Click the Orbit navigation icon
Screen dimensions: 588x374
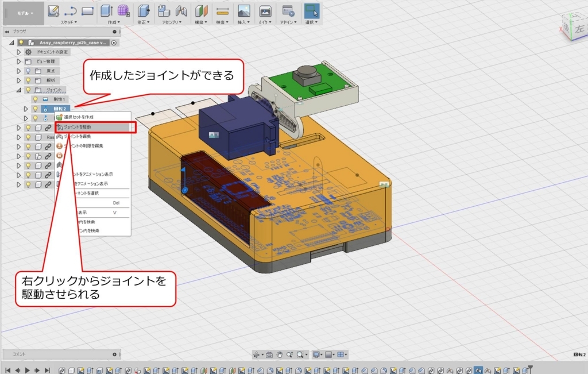[257, 354]
